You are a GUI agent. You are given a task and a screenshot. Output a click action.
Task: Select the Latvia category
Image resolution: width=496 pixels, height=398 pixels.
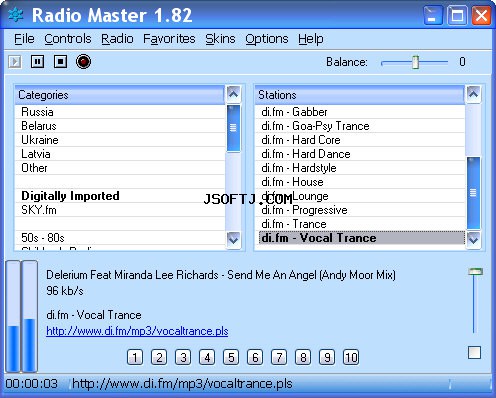click(120, 154)
